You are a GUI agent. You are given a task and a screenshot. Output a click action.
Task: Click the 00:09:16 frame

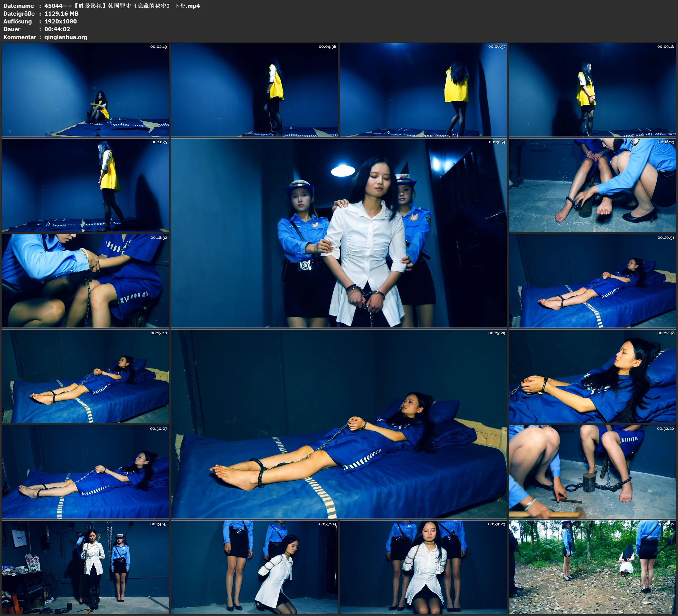(593, 89)
